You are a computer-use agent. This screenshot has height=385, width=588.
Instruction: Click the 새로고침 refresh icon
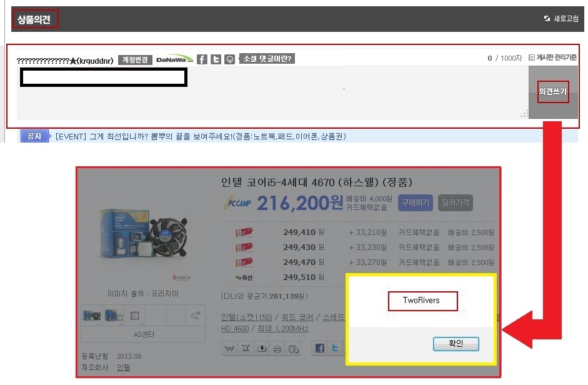click(547, 18)
